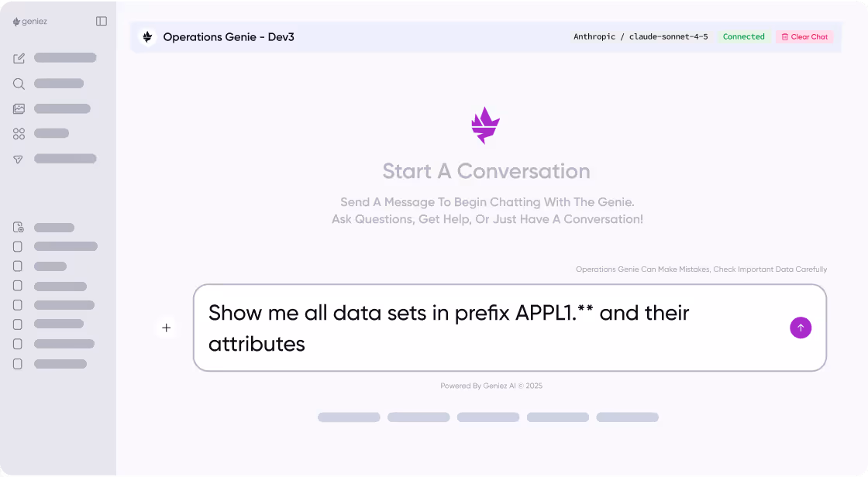
Task: Open the Powered By Geniez AI link
Action: 491,386
